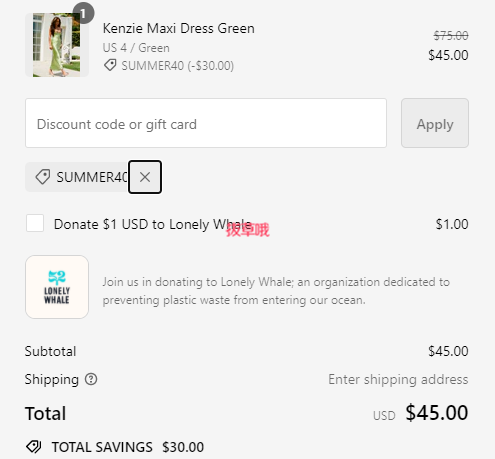Click the Donate $1 USD to Lonely Whale label
Viewport: 495px width, 459px height.
pos(153,224)
